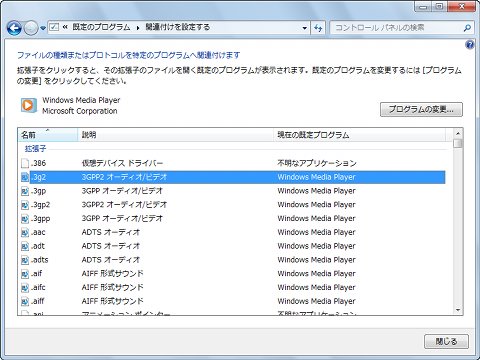Expand the breadcrumb arrow after 既定のプログラム
Image resolution: width=480 pixels, height=360 pixels.
[x=138, y=28]
